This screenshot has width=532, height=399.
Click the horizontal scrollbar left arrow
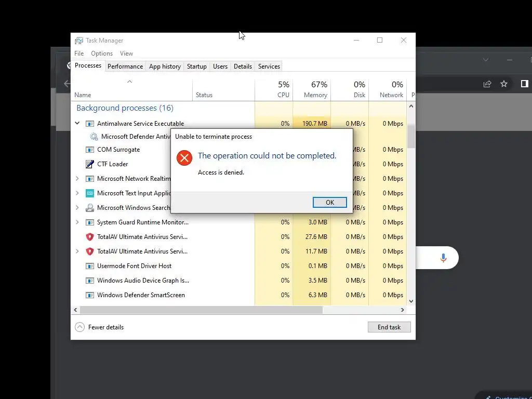point(75,310)
